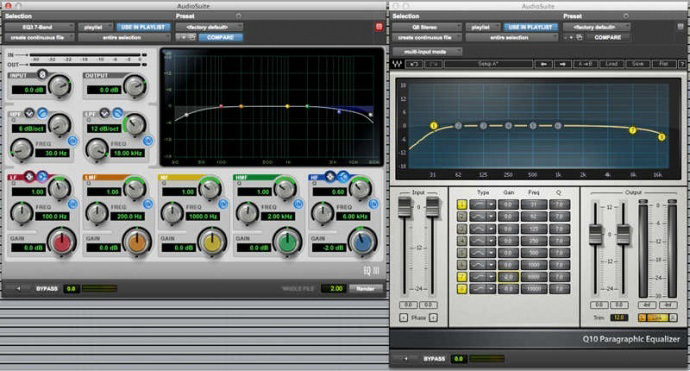The height and width of the screenshot is (371, 690).
Task: Click the preview speaker button in EQ3 footer
Action: tap(18, 289)
